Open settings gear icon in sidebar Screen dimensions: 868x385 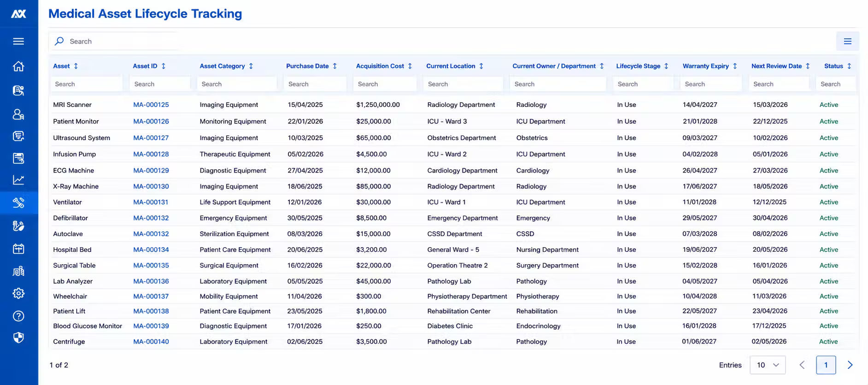click(18, 293)
